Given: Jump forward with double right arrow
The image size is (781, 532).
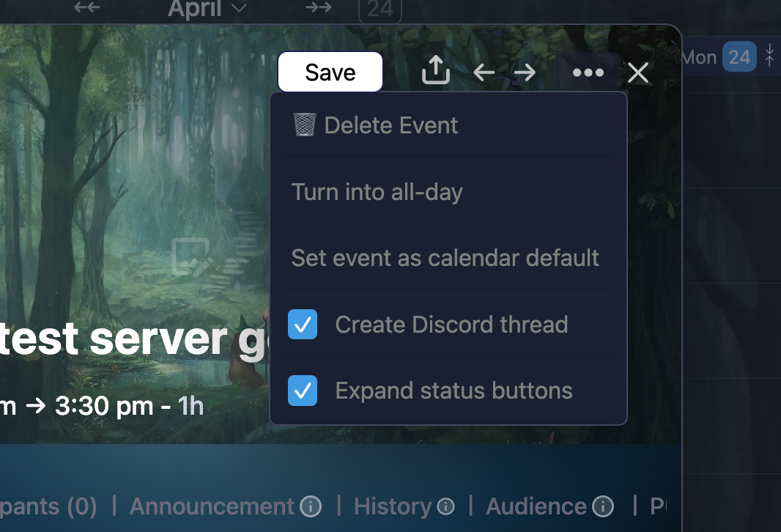Looking at the screenshot, I should [x=318, y=7].
